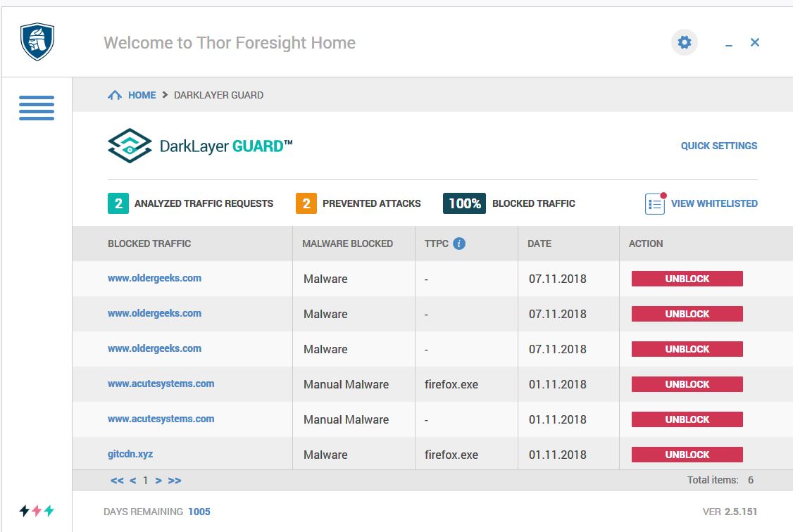Click the home arrow icon in breadcrumb
The width and height of the screenshot is (793, 532).
point(115,95)
